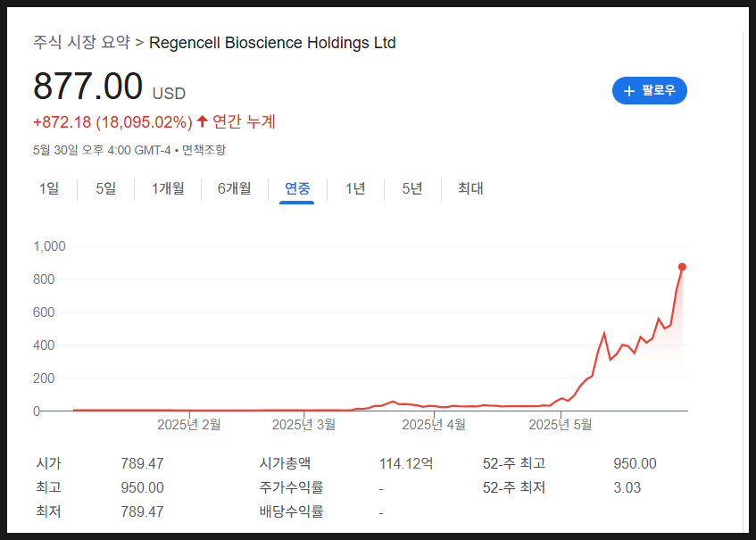Click the 5월 30일 오후 4:00 GMT-4 timestamp
Viewport: 756px width, 540px height.
102,150
